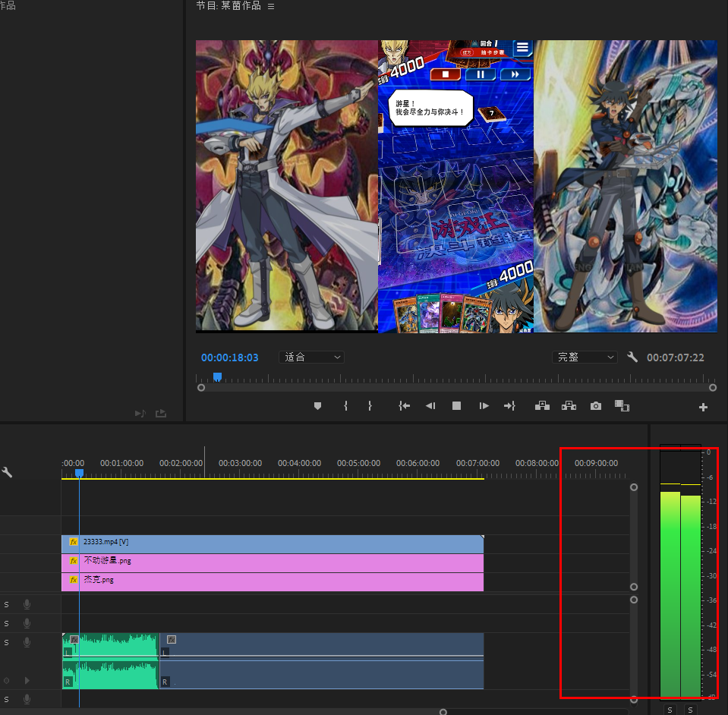Solo the third audio track

click(x=7, y=643)
